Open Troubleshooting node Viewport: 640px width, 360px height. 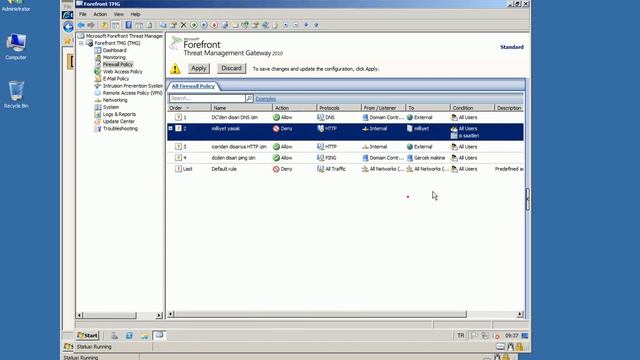pyautogui.click(x=120, y=129)
